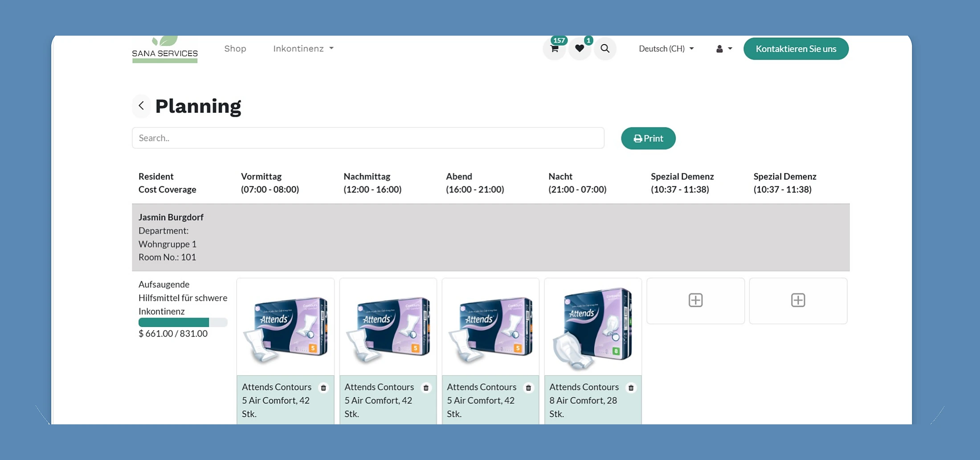
Task: Click the Vormittag (07:00 - 08:00) column header
Action: pyautogui.click(x=270, y=183)
